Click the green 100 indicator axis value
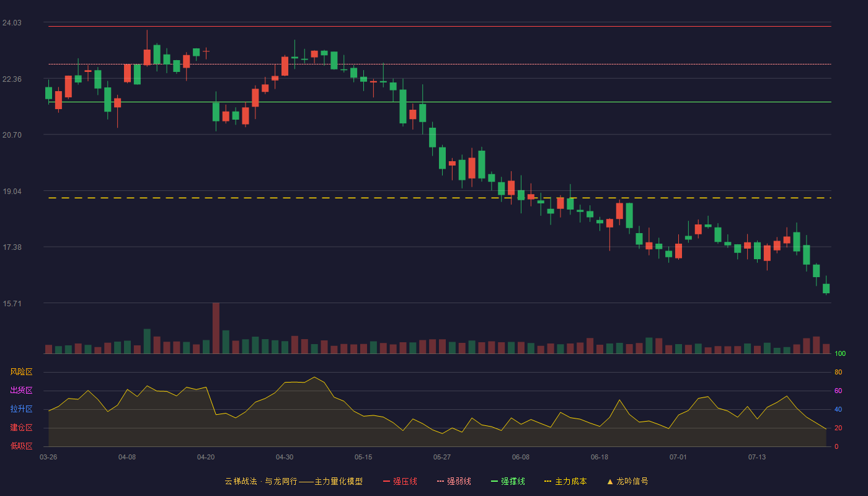The width and height of the screenshot is (868, 496). click(x=840, y=354)
